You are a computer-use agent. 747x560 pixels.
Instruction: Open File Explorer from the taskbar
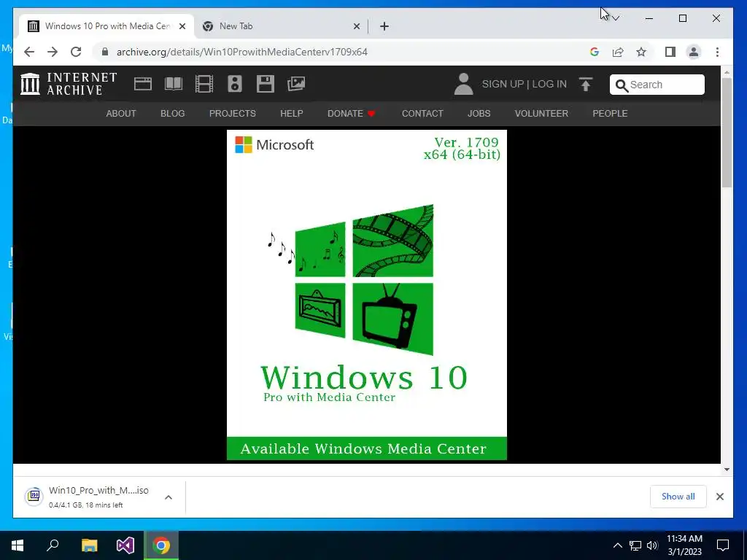pyautogui.click(x=89, y=545)
